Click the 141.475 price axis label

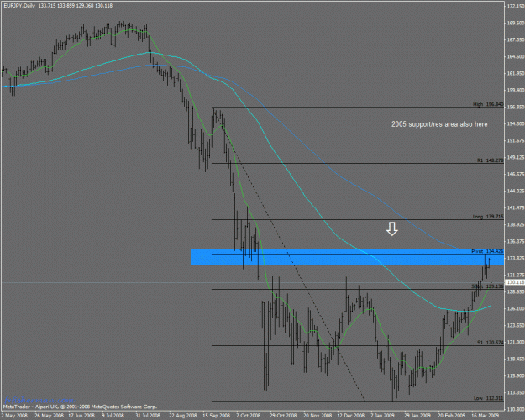tap(516, 207)
